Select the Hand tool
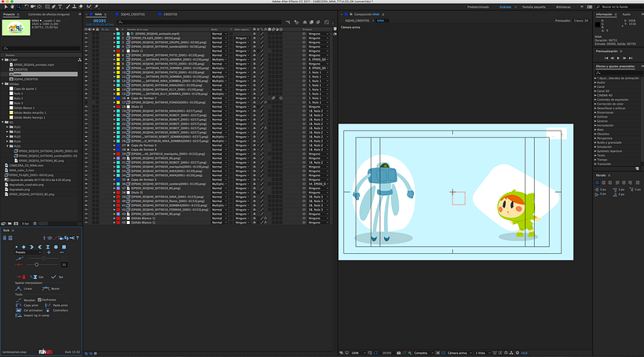The image size is (644, 357). tap(13, 7)
